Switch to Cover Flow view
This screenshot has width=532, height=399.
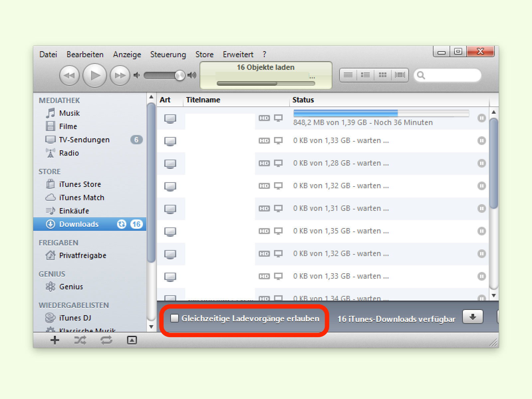tap(400, 75)
